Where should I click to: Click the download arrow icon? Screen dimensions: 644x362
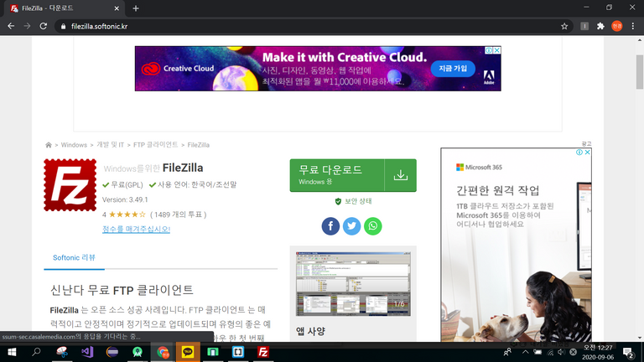401,175
